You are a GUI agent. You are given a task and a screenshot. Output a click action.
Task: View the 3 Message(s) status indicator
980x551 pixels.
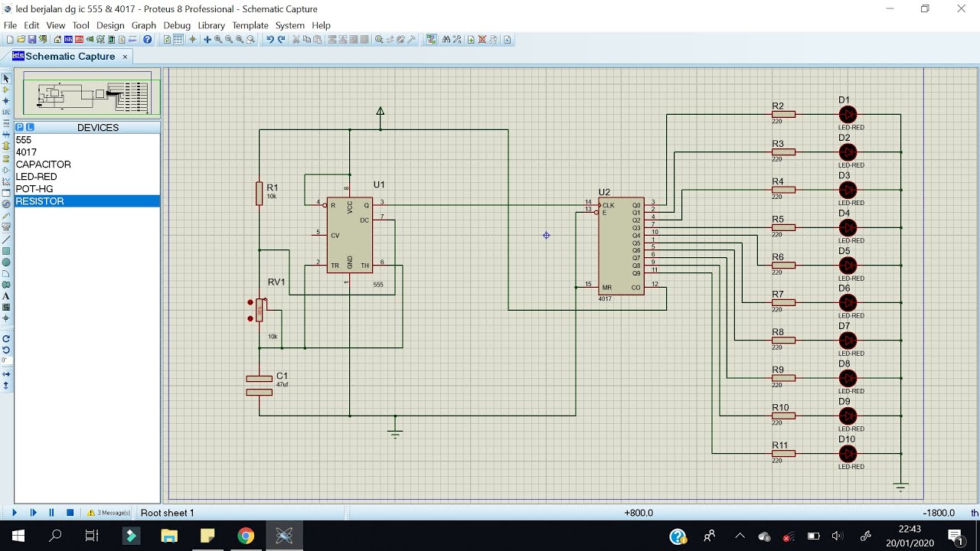coord(109,513)
